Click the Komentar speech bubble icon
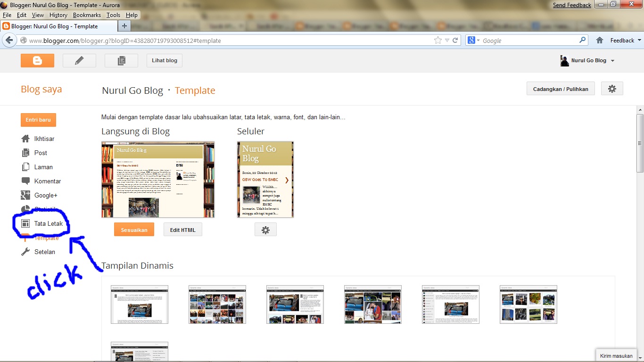Viewport: 644px width, 362px height. tap(25, 181)
